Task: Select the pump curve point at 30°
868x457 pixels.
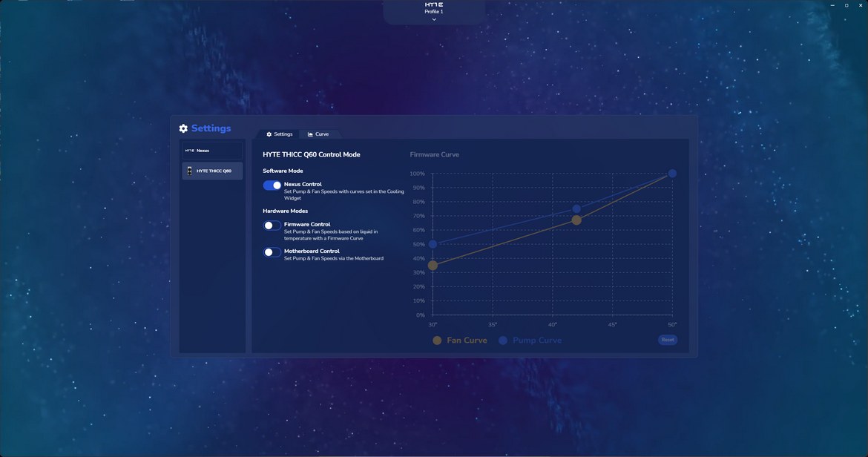Action: click(433, 244)
